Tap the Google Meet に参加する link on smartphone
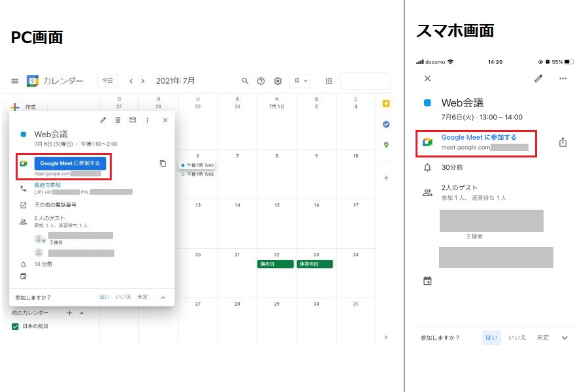The height and width of the screenshot is (392, 588). (479, 137)
